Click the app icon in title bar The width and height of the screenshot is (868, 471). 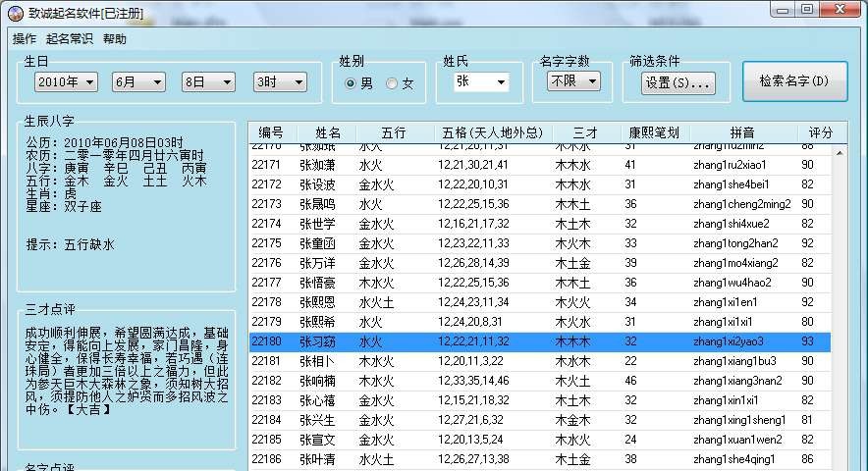click(x=15, y=12)
